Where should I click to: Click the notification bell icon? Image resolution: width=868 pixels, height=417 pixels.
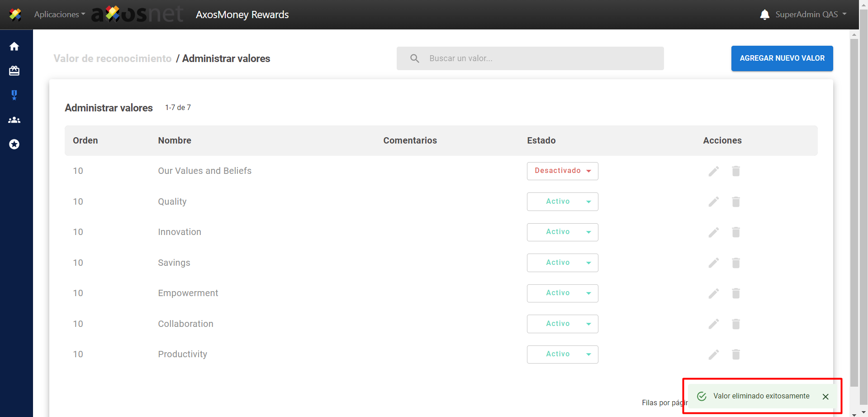click(x=764, y=14)
